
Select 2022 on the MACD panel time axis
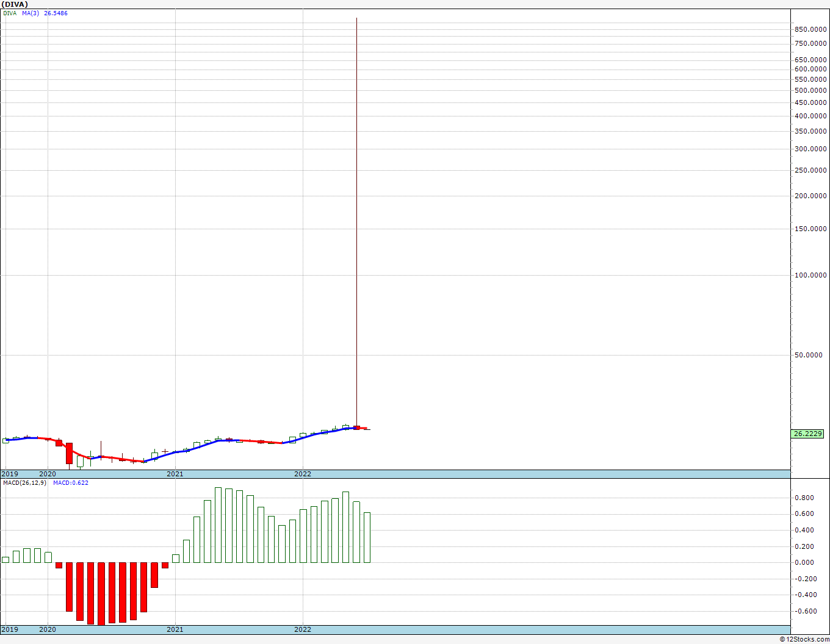click(303, 629)
